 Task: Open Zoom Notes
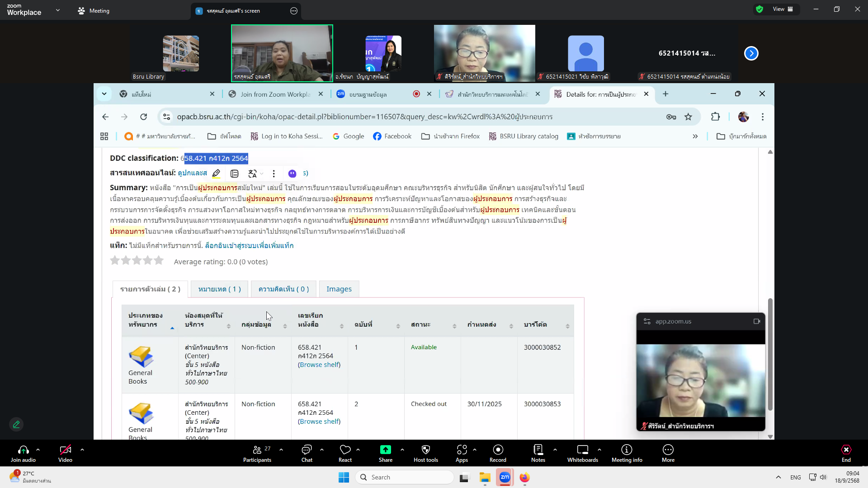[538, 453]
